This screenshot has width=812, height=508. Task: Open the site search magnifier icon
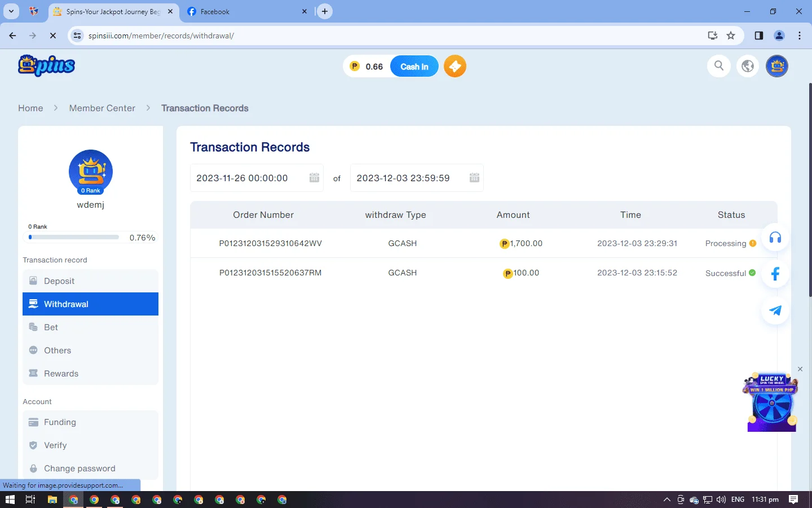tap(719, 66)
